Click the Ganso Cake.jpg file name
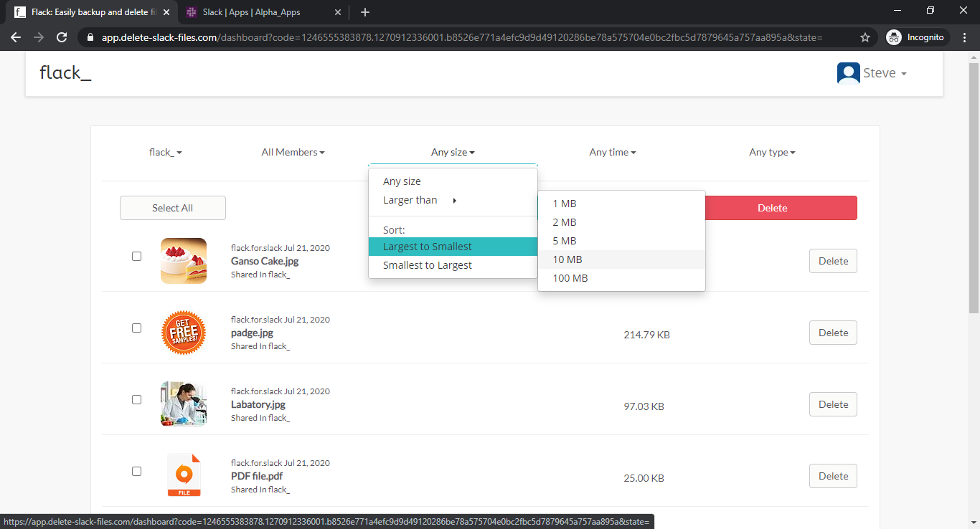The image size is (980, 529). coord(265,261)
